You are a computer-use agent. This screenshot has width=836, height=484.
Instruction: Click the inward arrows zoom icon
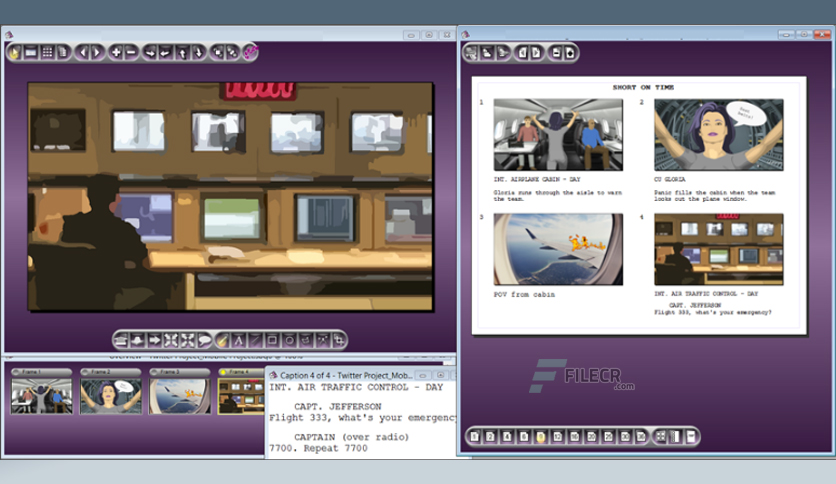pos(171,340)
